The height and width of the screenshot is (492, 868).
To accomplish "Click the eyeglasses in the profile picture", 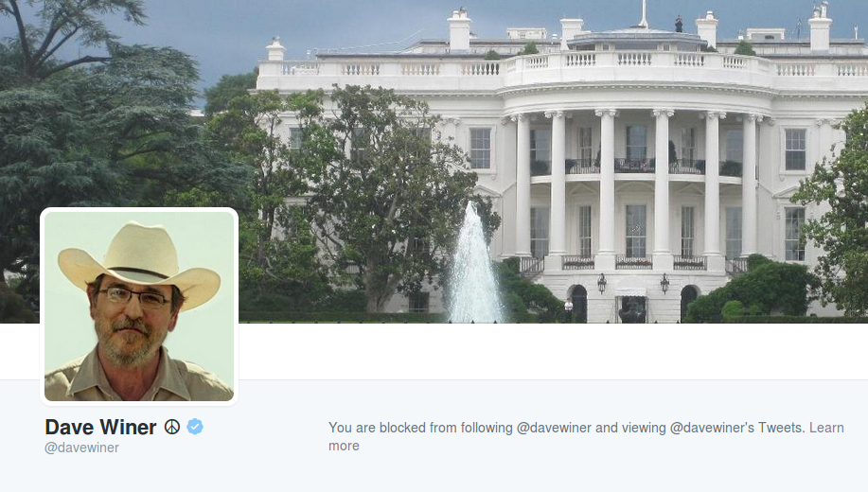I will pyautogui.click(x=134, y=297).
